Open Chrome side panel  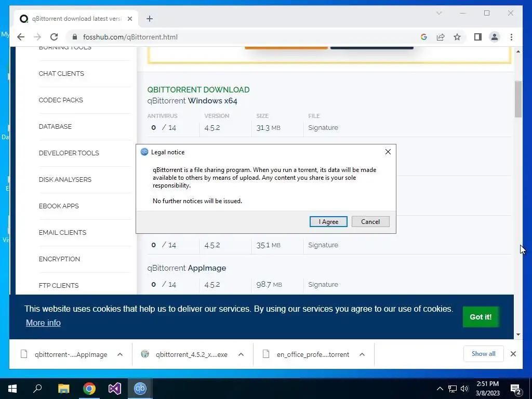[478, 37]
